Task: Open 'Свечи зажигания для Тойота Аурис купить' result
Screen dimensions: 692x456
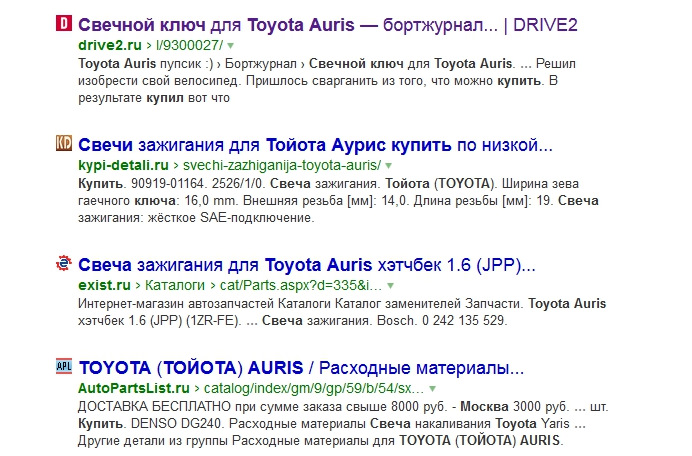Action: coord(315,145)
